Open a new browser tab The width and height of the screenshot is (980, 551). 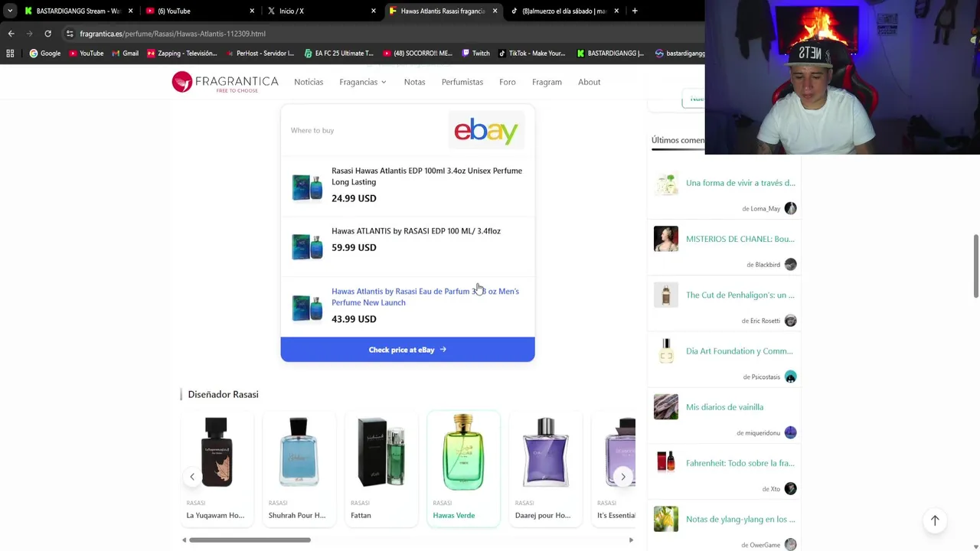click(x=635, y=11)
